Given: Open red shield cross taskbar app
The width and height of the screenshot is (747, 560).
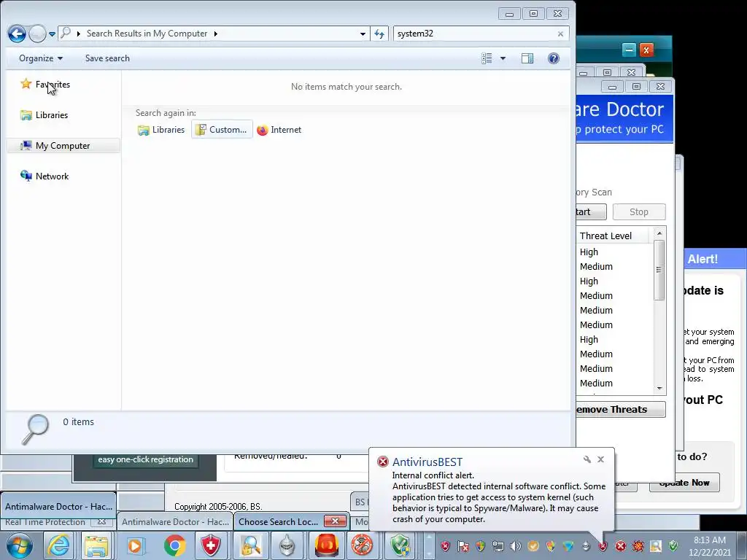Looking at the screenshot, I should tap(211, 545).
